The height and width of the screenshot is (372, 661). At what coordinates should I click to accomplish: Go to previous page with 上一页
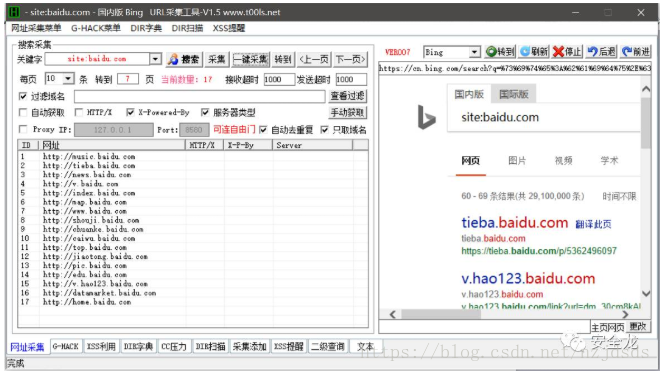pos(314,59)
